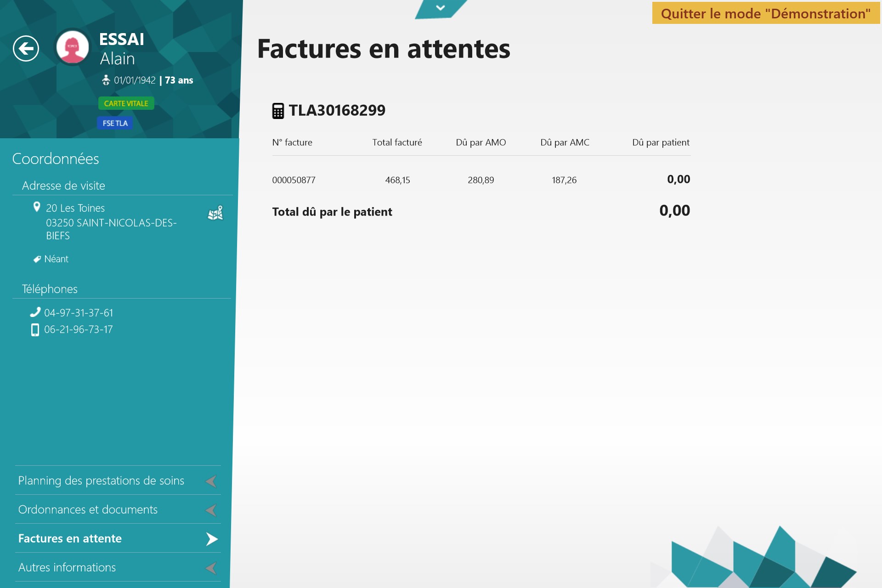Click the Dû par AMO column header
The height and width of the screenshot is (588, 882).
click(x=481, y=142)
